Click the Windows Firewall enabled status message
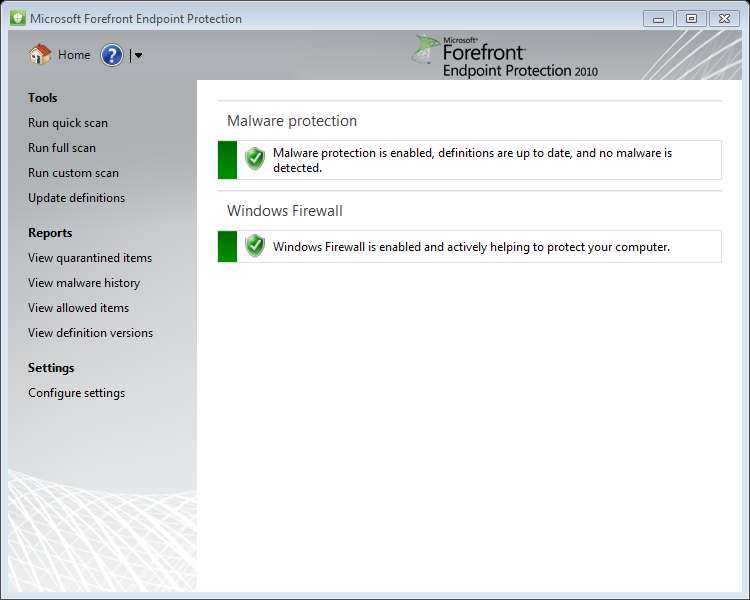 pyautogui.click(x=471, y=247)
